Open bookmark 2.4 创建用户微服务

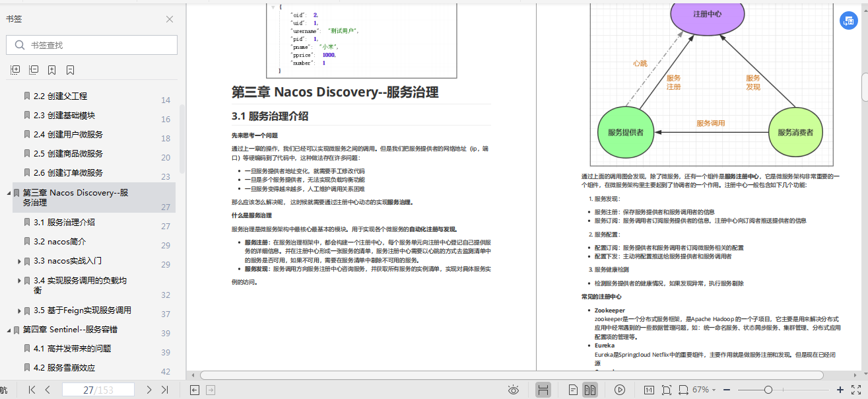[68, 134]
